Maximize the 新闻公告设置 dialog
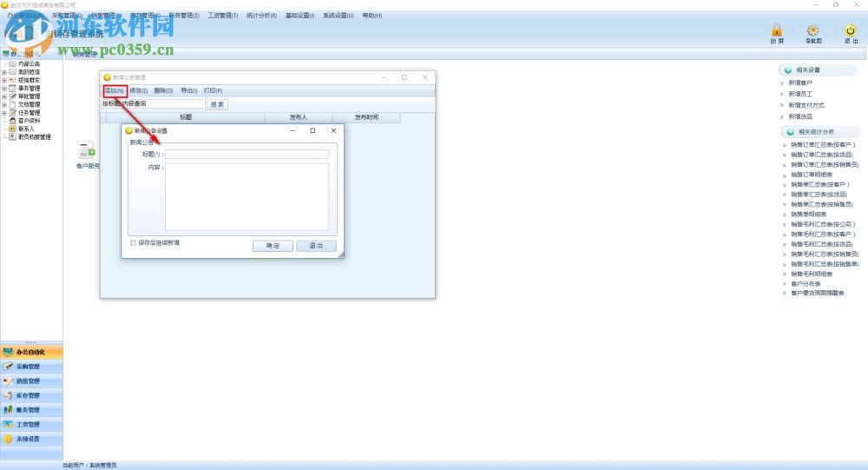This screenshot has width=868, height=470. tap(312, 131)
